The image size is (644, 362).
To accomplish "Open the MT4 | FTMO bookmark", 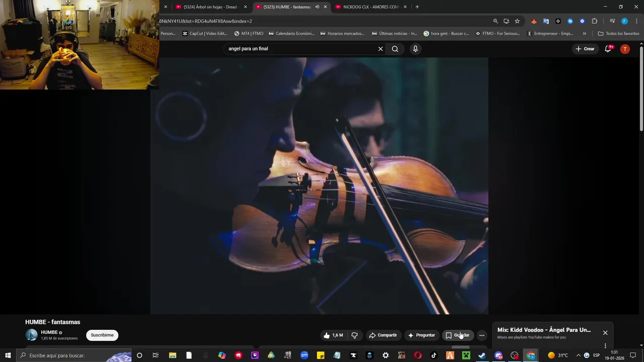I will 249,34.
